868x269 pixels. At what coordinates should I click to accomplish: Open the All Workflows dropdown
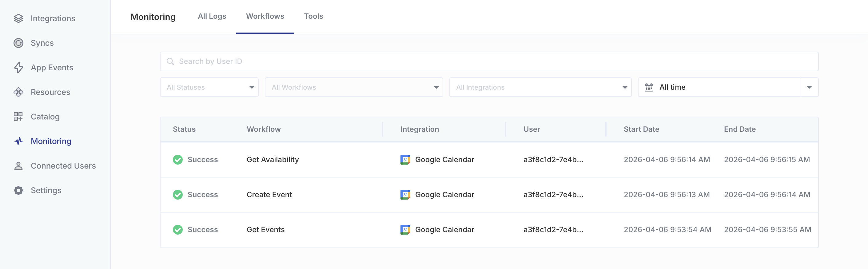point(354,88)
